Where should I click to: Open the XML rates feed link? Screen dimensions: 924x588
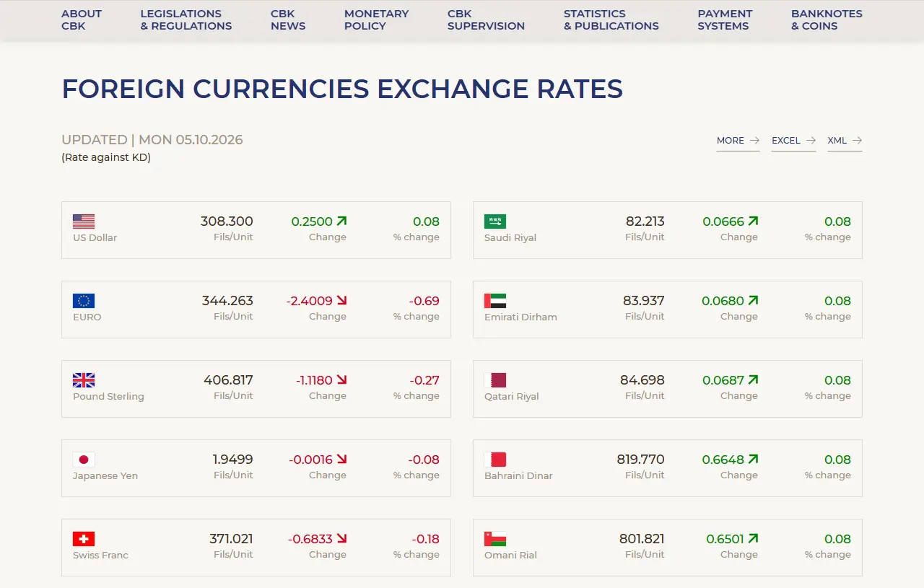(845, 141)
